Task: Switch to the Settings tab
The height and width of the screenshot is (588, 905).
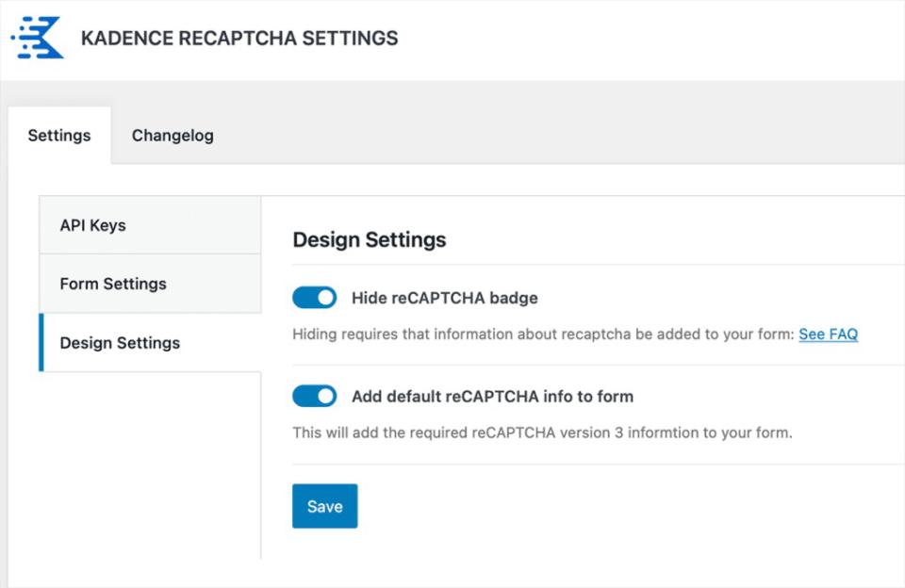Action: pyautogui.click(x=59, y=136)
